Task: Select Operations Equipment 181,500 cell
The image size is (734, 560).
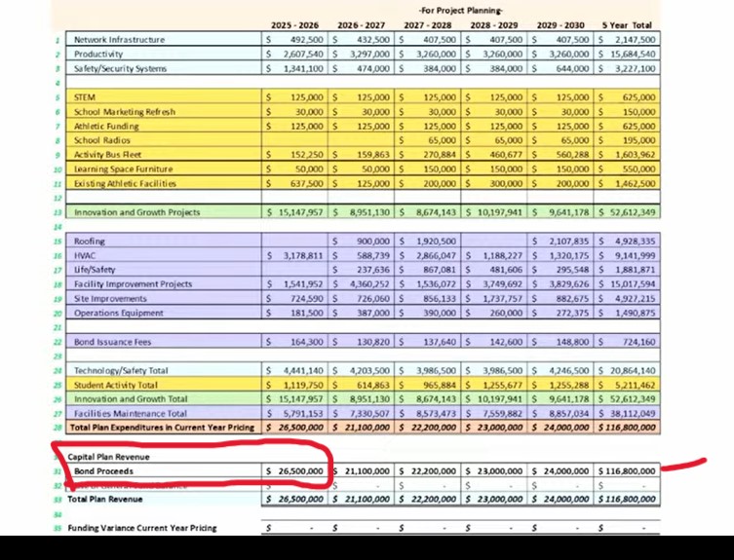Action: (x=295, y=313)
